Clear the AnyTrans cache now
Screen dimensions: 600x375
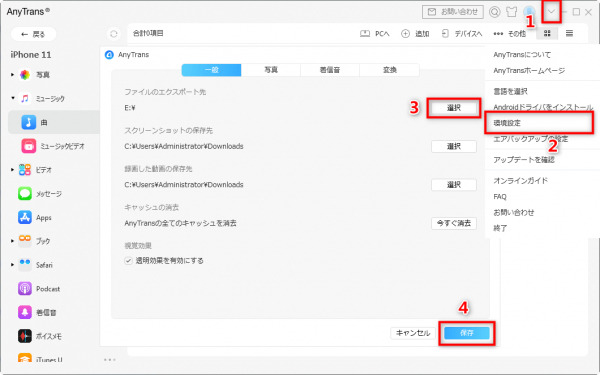454,223
